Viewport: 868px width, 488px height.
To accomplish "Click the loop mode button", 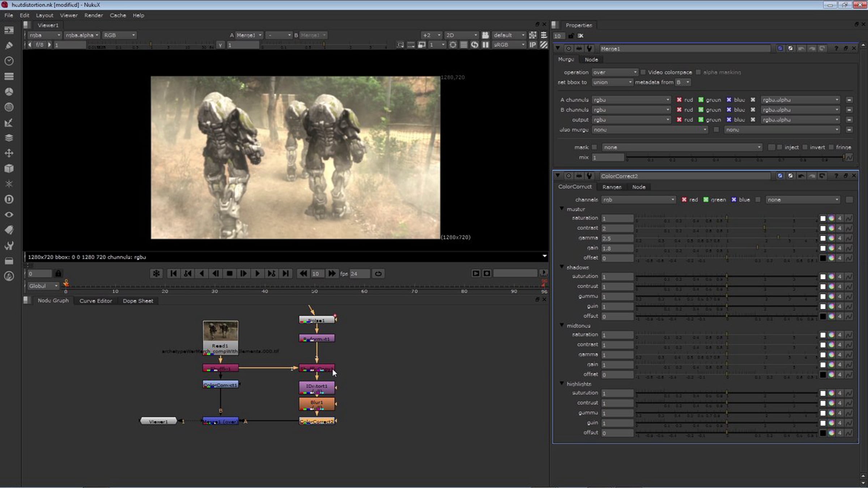I will tap(378, 274).
